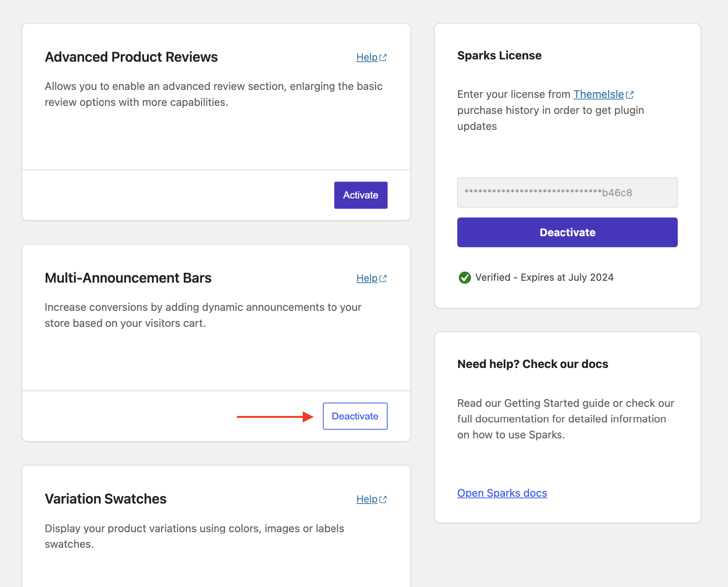Open Sparks docs link
This screenshot has width=728, height=587.
tap(502, 493)
